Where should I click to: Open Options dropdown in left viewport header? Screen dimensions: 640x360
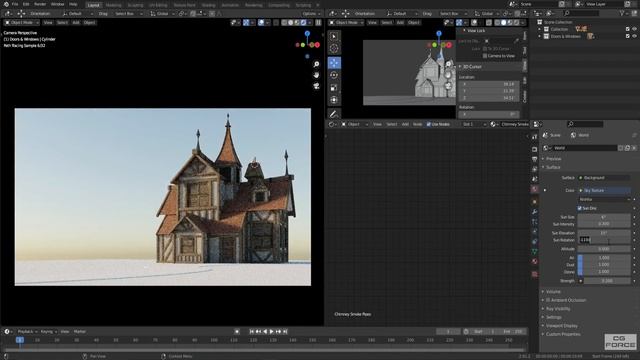(x=311, y=13)
